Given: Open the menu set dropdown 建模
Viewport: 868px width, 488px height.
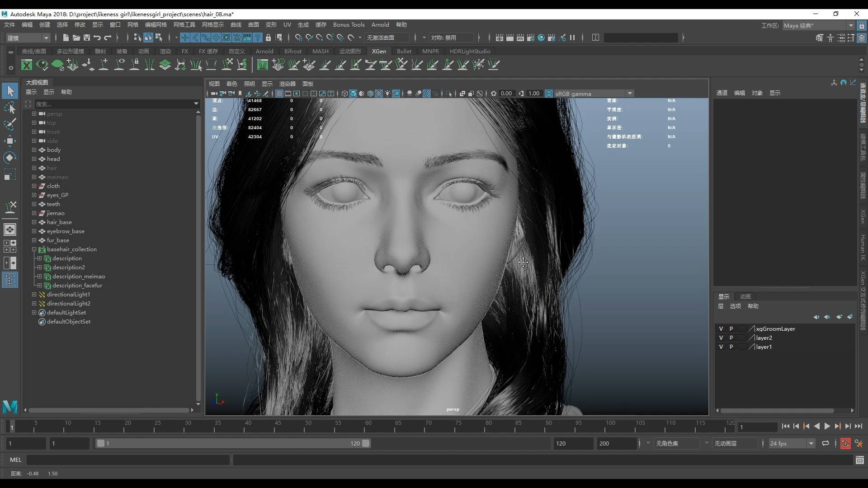Looking at the screenshot, I should coord(28,38).
